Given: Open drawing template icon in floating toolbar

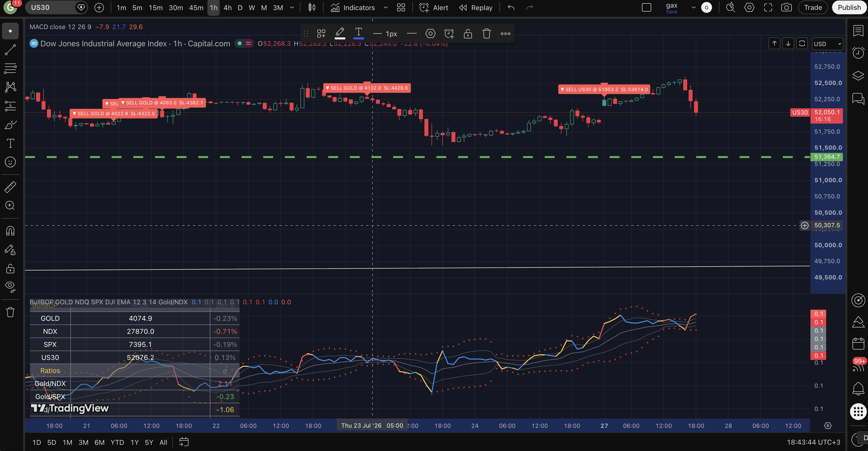Looking at the screenshot, I should click(x=321, y=33).
